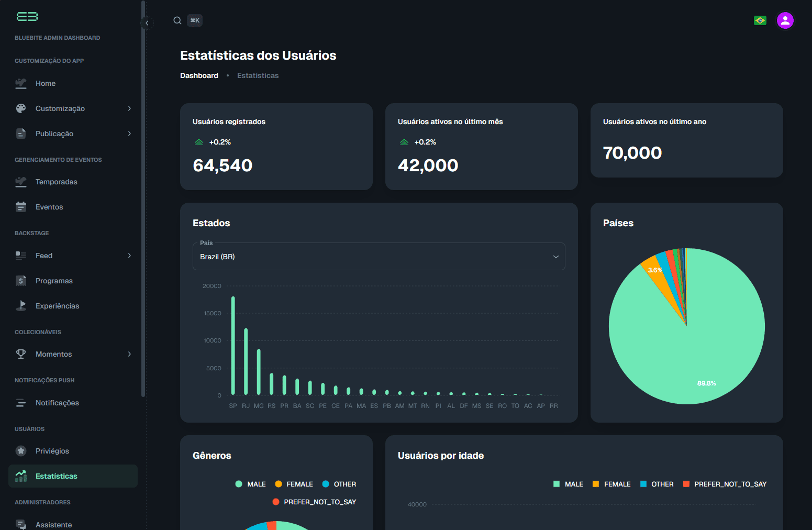The width and height of the screenshot is (812, 530).
Task: Click the Eventos calendar icon
Action: click(x=20, y=207)
